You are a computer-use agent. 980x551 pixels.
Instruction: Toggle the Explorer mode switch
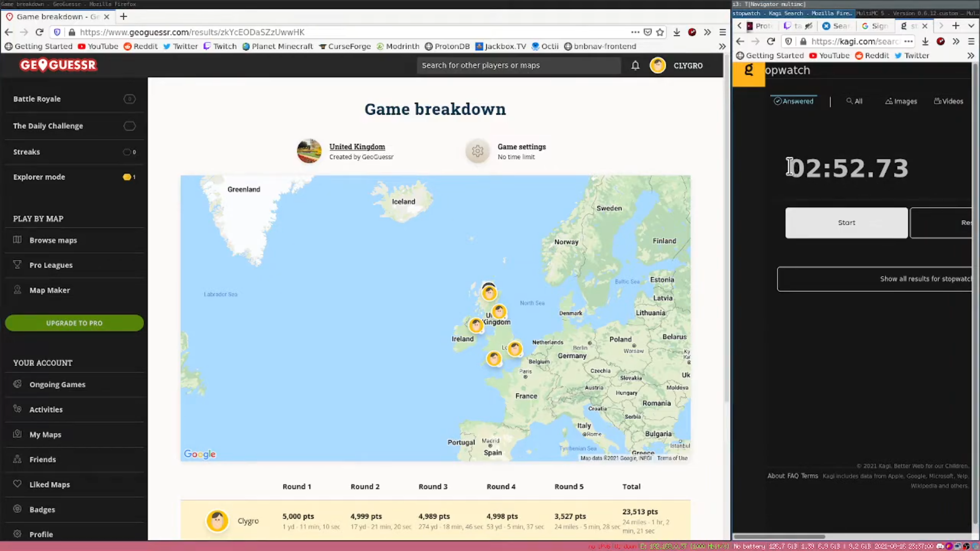[127, 177]
